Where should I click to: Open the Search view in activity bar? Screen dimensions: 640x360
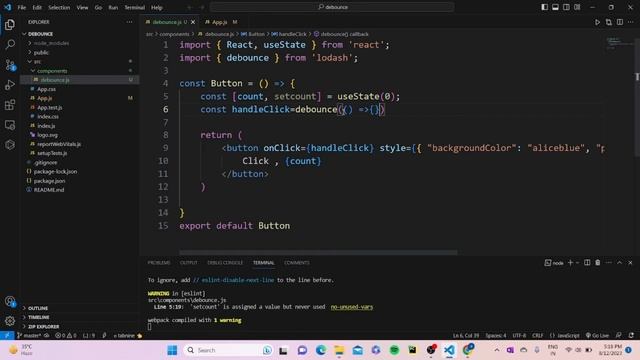click(10, 44)
